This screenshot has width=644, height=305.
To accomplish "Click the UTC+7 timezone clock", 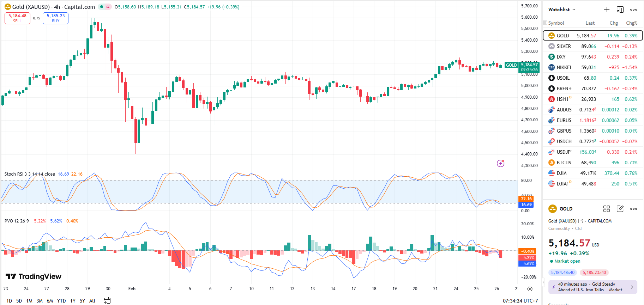I will click(520, 301).
